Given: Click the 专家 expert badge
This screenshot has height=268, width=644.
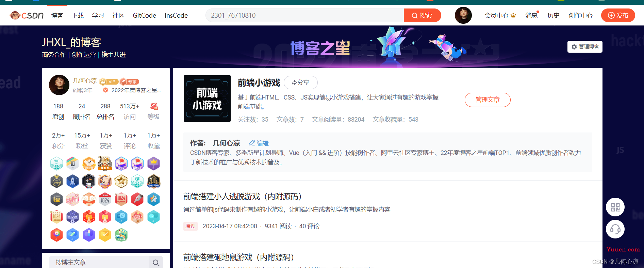Looking at the screenshot, I should 130,82.
